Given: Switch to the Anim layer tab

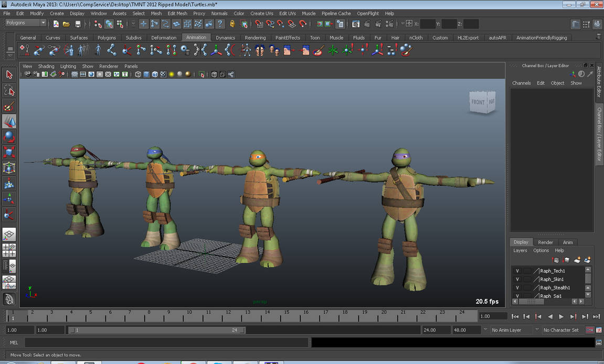Looking at the screenshot, I should (568, 242).
